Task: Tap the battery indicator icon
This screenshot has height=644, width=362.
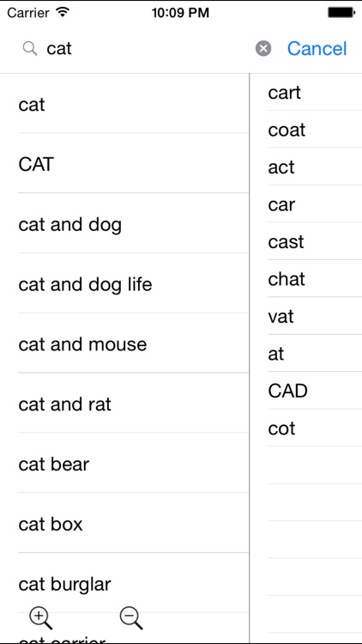Action: (341, 13)
